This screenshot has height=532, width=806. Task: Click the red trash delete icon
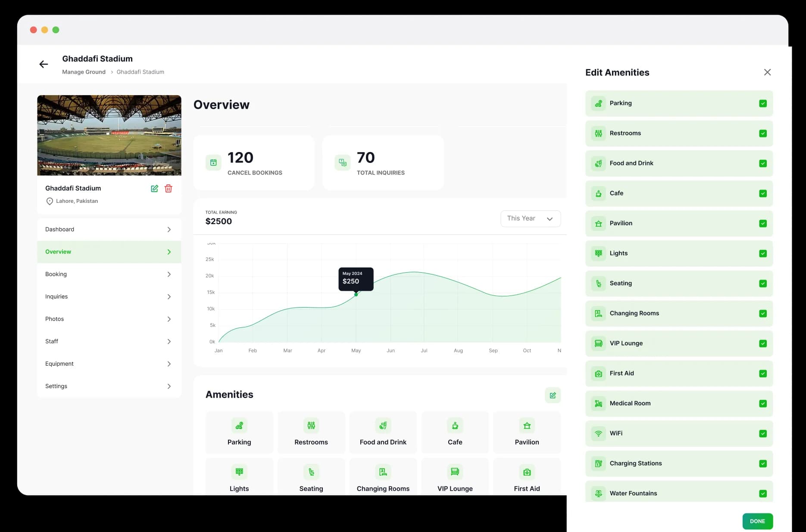coord(169,188)
